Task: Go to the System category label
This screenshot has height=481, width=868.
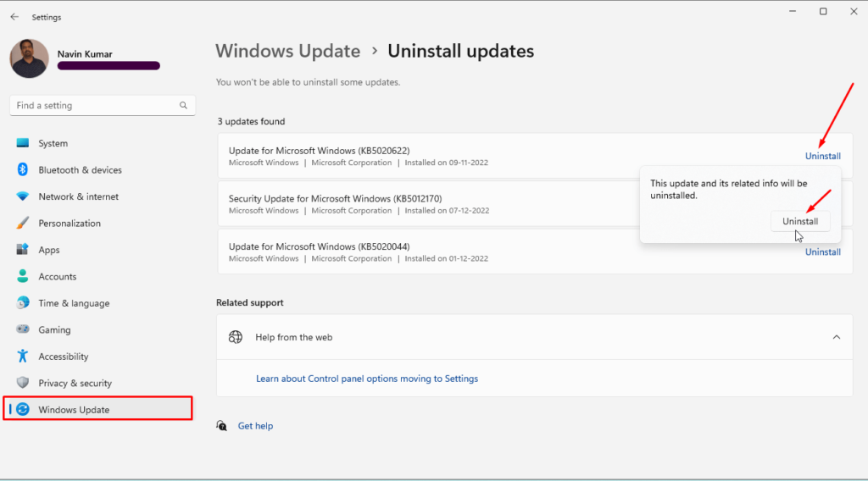Action: pos(53,143)
